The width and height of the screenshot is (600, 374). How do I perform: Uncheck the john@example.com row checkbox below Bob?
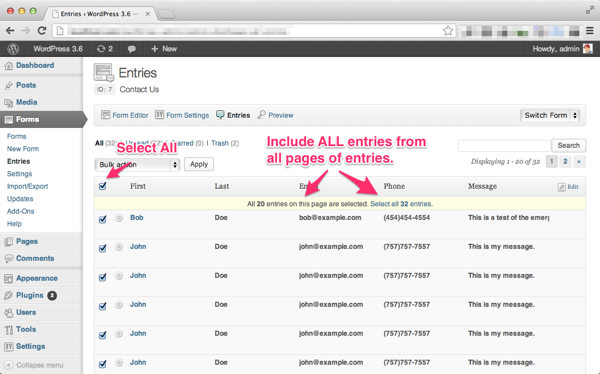(x=103, y=248)
